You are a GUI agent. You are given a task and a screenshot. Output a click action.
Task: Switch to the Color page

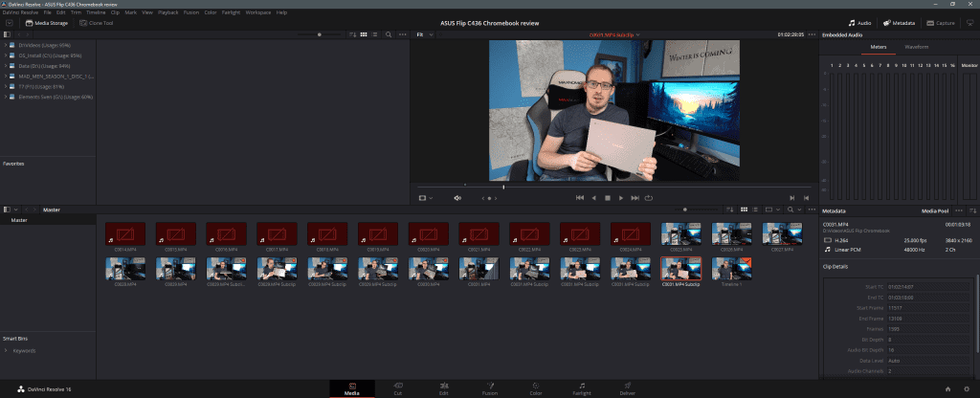pos(536,388)
